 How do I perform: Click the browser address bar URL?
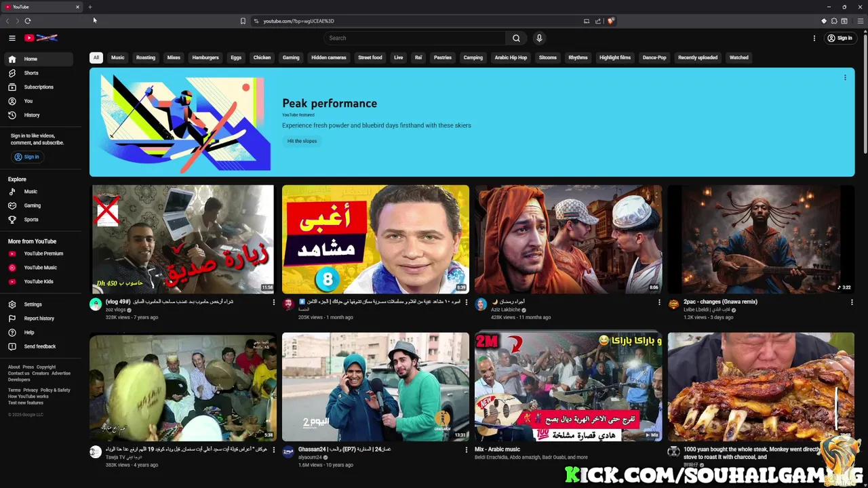pos(299,21)
